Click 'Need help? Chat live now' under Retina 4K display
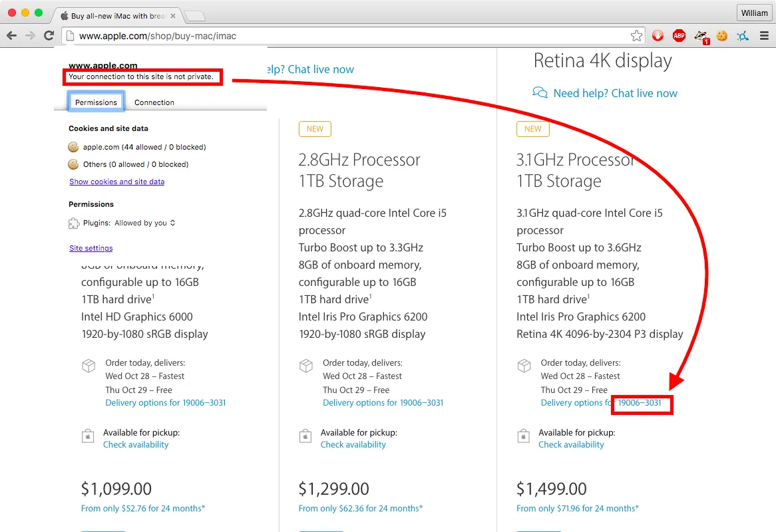The height and width of the screenshot is (532, 776). point(615,93)
